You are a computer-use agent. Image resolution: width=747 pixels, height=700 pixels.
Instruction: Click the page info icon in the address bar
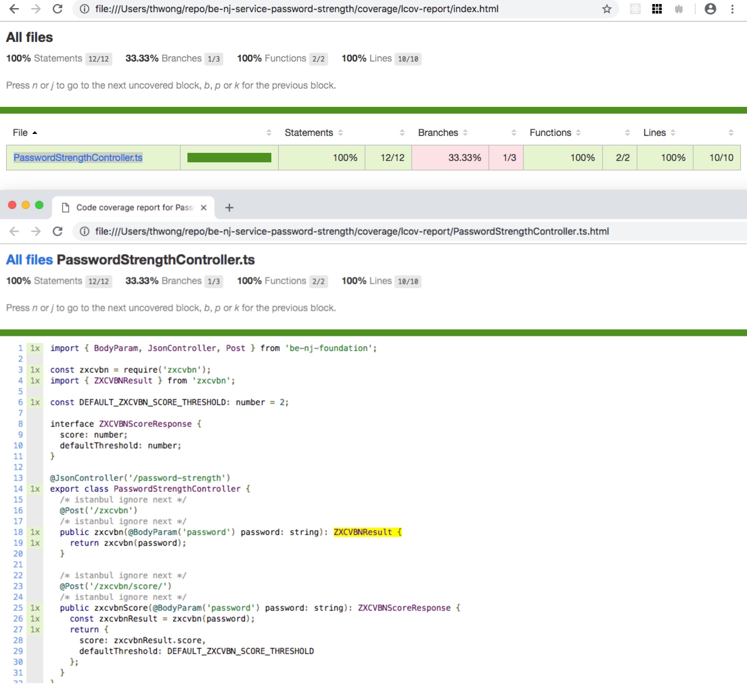(x=84, y=9)
